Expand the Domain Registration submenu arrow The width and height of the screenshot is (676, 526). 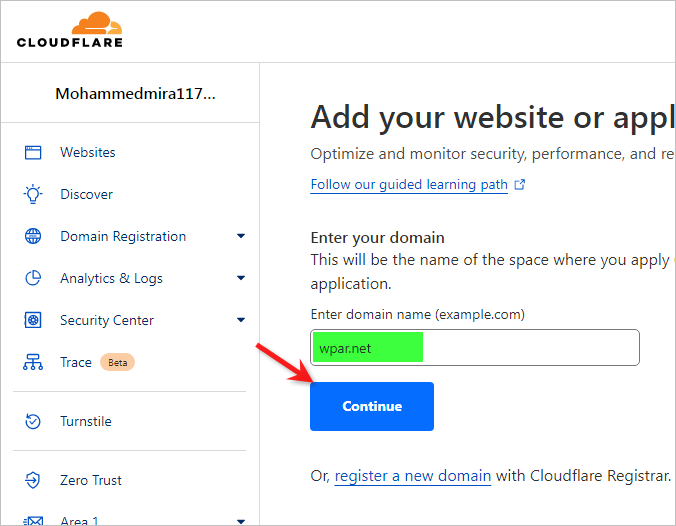coord(240,237)
